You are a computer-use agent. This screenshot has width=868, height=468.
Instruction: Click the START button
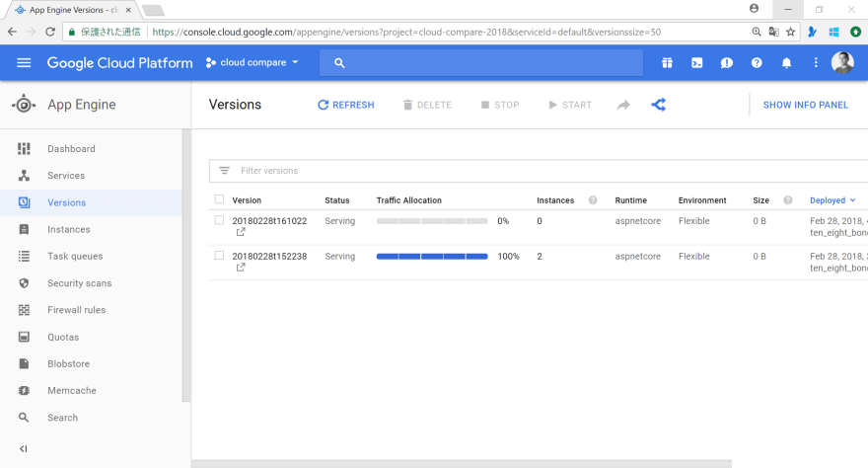click(x=570, y=105)
